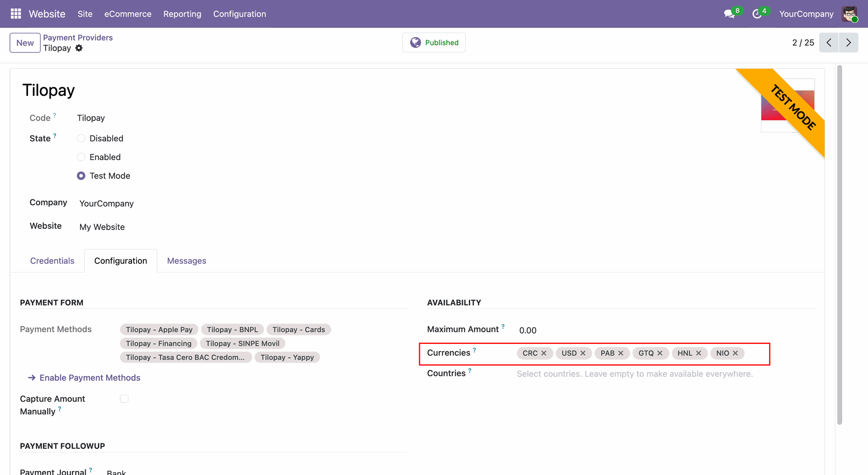The height and width of the screenshot is (475, 868).
Task: Show help for Countries field
Action: [x=470, y=371]
